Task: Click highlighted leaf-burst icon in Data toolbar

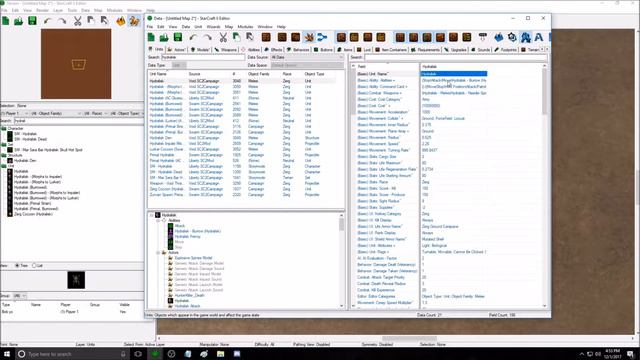Action: click(309, 37)
